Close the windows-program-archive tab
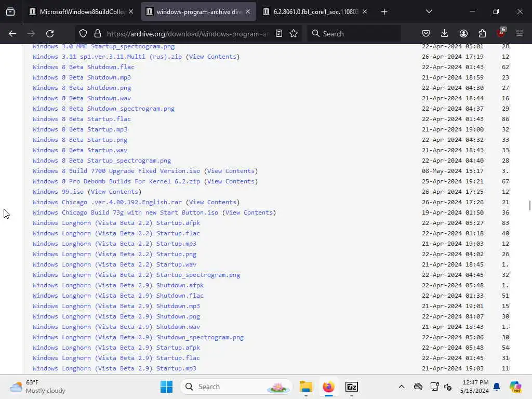Viewport: 532px width, 399px height. [248, 12]
